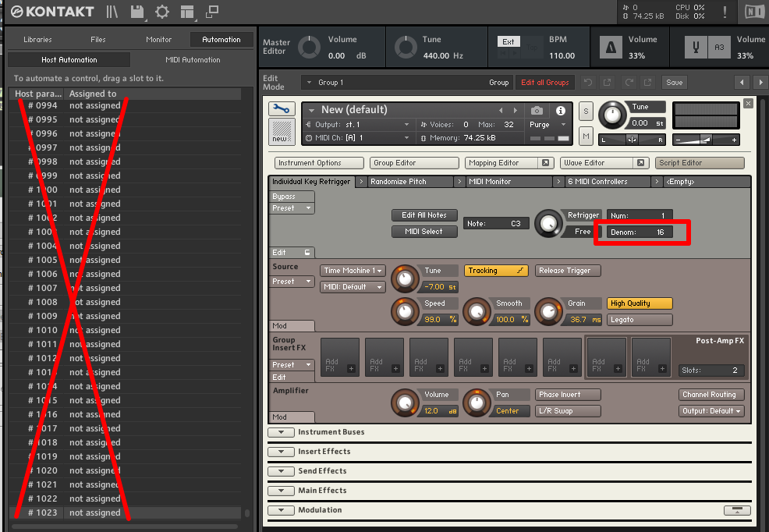769x532 pixels.
Task: Click the quick-jump icon beside Modulation
Action: pos(737,510)
